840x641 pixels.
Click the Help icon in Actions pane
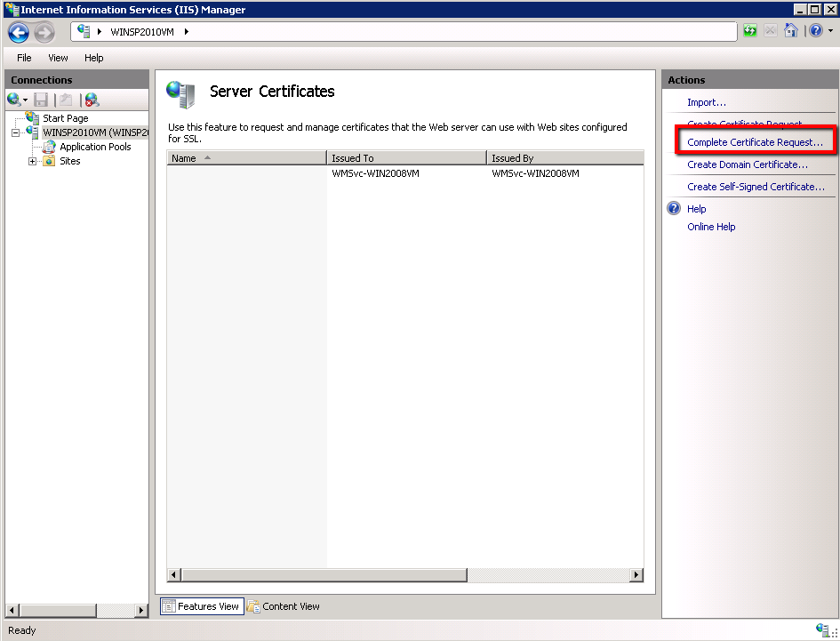[x=674, y=209]
